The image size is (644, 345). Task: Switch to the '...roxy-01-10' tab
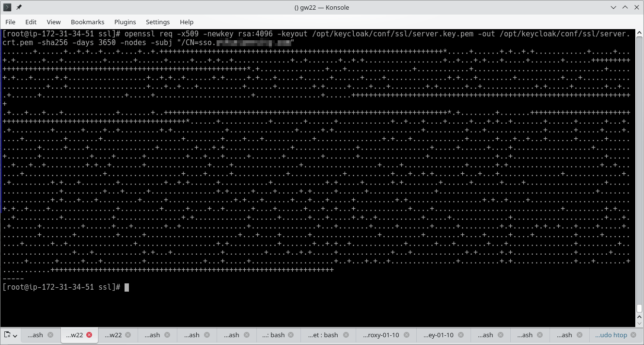tap(379, 335)
